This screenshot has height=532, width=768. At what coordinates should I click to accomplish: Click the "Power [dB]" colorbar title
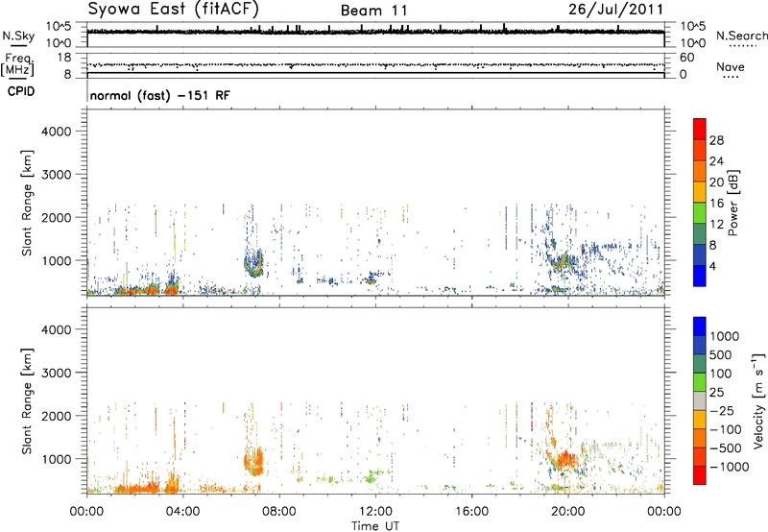tap(732, 203)
